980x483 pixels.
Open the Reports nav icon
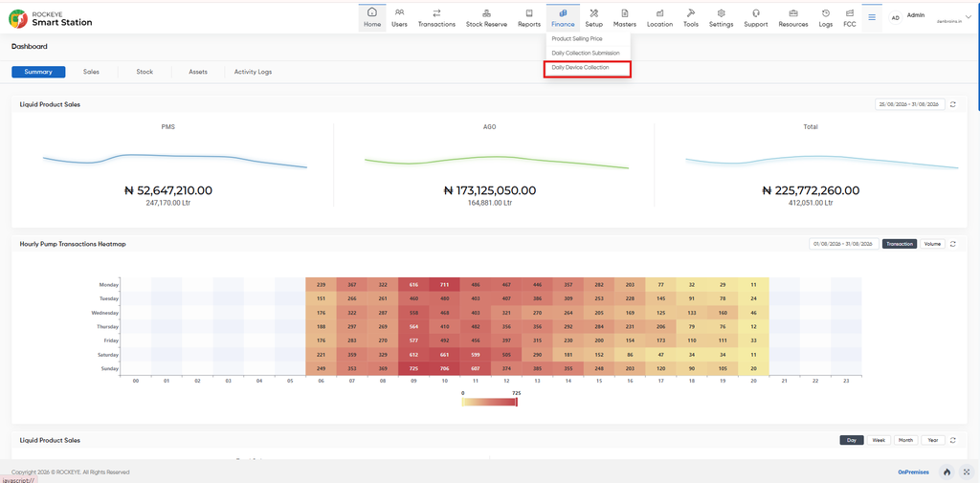(x=528, y=12)
